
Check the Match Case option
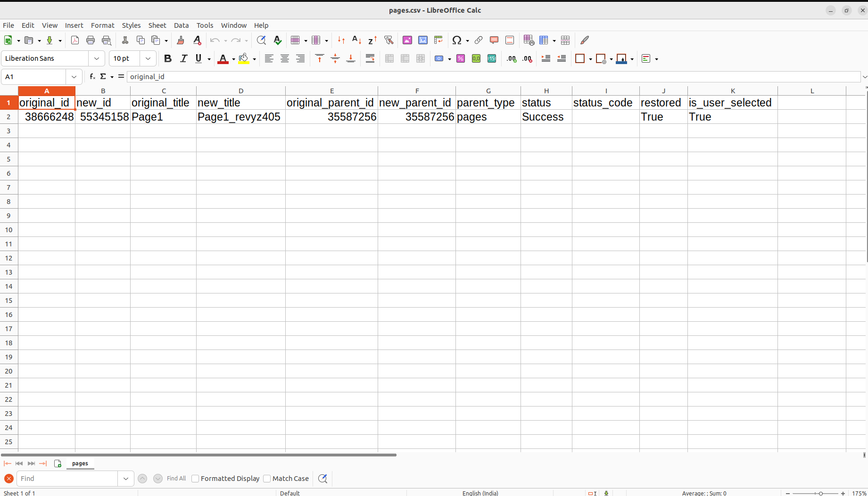(x=267, y=479)
